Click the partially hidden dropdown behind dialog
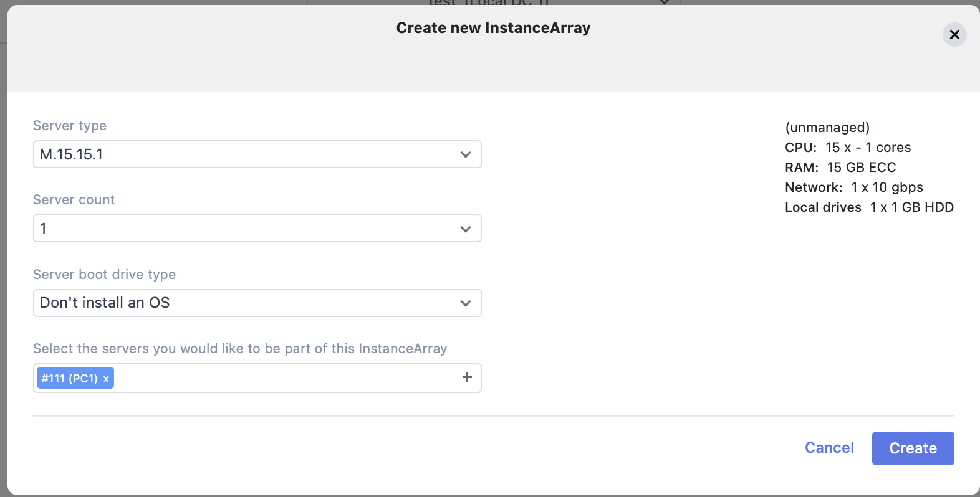 click(492, 2)
